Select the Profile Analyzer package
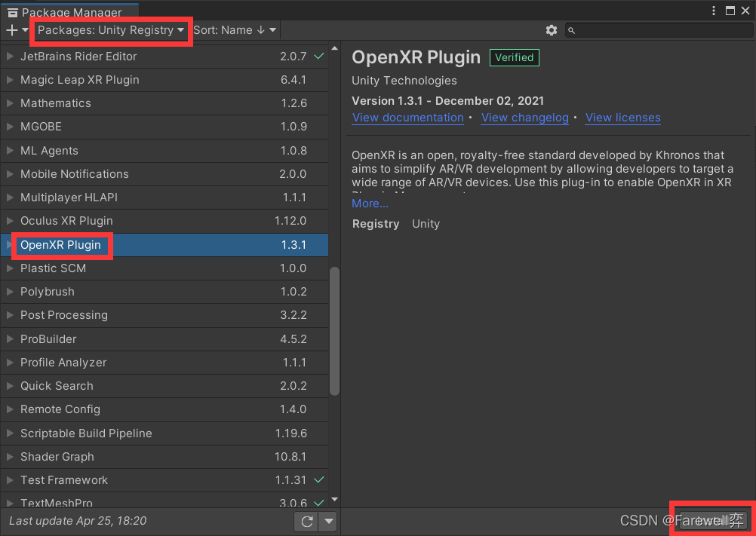 pyautogui.click(x=164, y=363)
